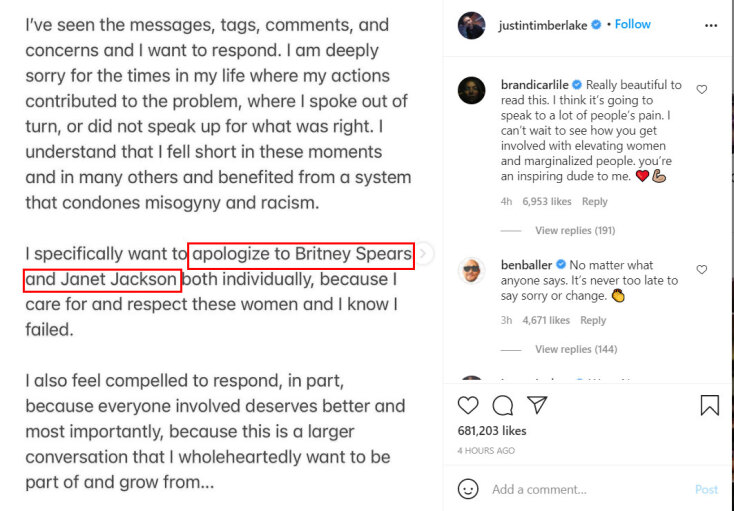Expand View replies (144)
The height and width of the screenshot is (511, 734).
click(x=575, y=350)
